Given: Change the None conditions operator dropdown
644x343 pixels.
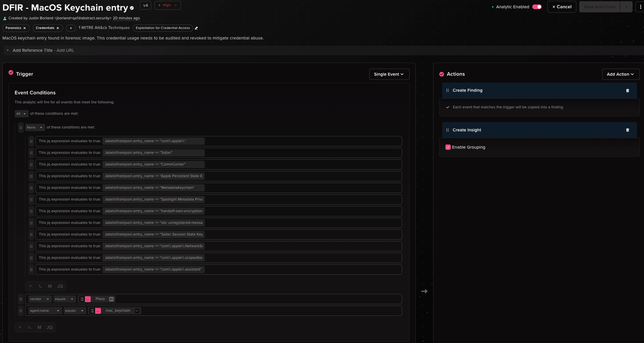Looking at the screenshot, I should pyautogui.click(x=34, y=127).
